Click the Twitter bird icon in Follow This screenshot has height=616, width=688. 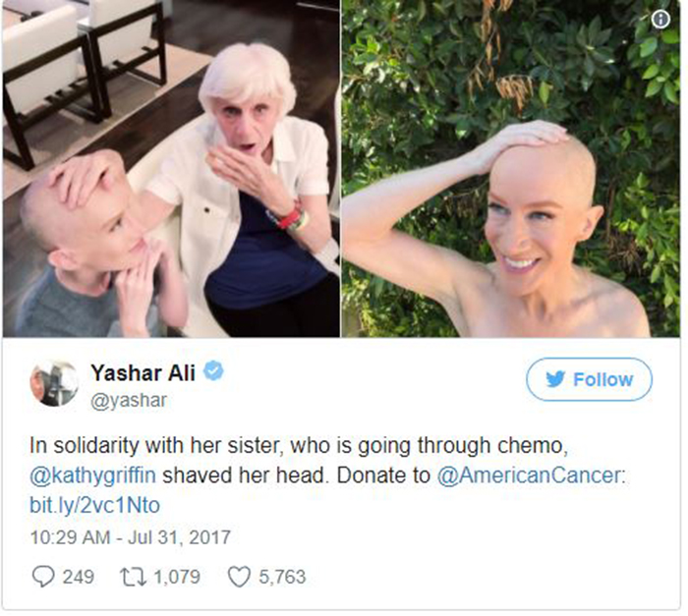pyautogui.click(x=556, y=379)
